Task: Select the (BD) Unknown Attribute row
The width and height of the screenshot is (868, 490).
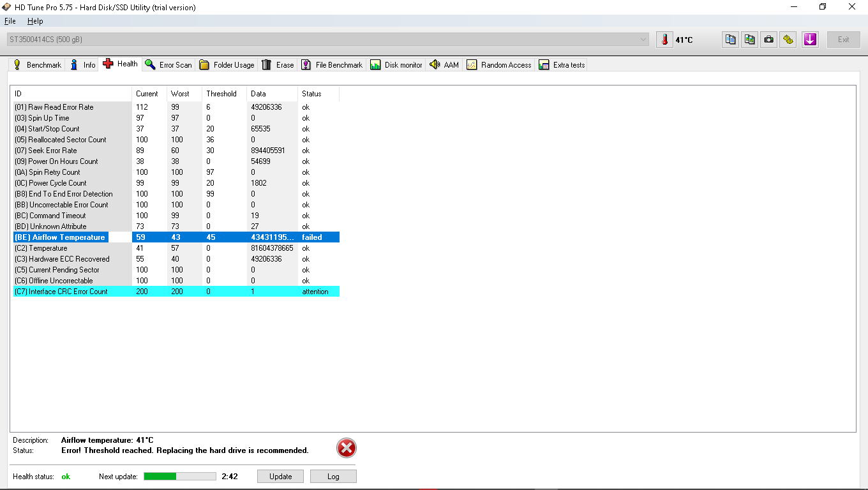Action: pos(176,226)
